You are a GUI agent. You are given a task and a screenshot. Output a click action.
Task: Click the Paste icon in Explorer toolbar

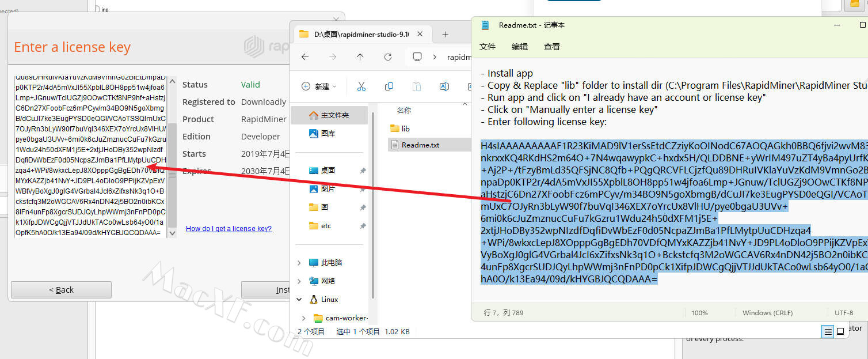click(x=417, y=86)
